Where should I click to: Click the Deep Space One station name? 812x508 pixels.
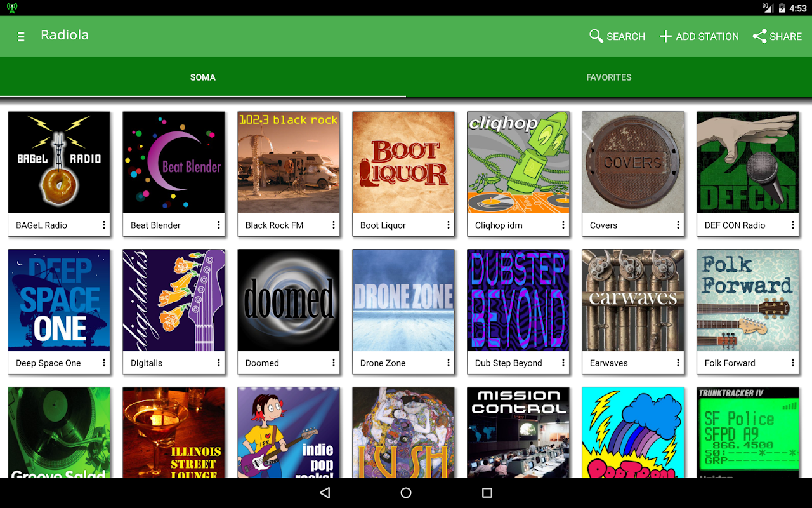(x=48, y=363)
